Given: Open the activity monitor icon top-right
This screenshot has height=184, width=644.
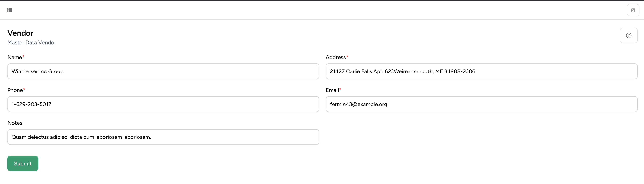Looking at the screenshot, I should pos(633,10).
